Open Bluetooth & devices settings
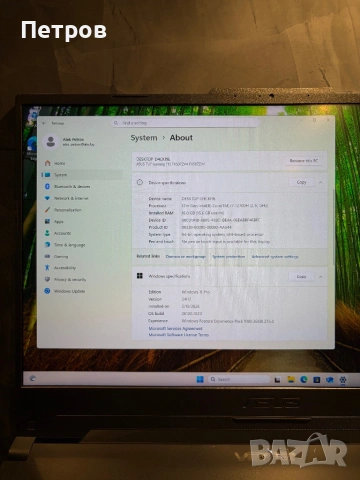 click(72, 187)
